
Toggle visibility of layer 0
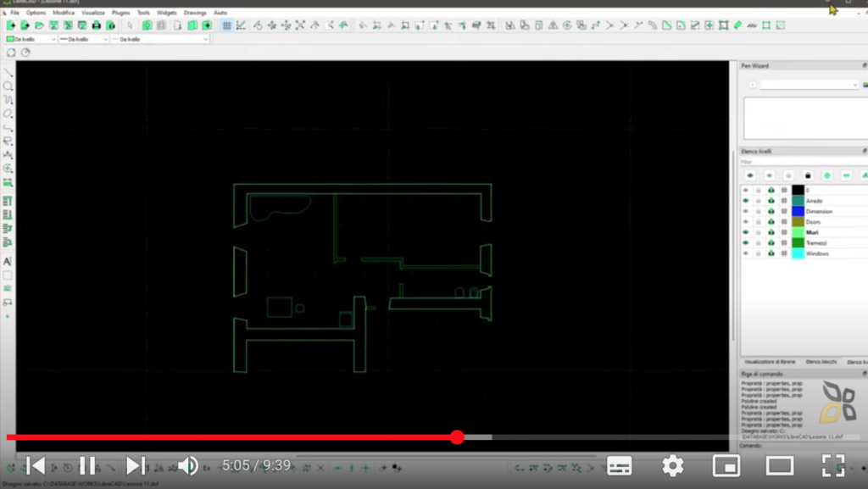tap(746, 191)
